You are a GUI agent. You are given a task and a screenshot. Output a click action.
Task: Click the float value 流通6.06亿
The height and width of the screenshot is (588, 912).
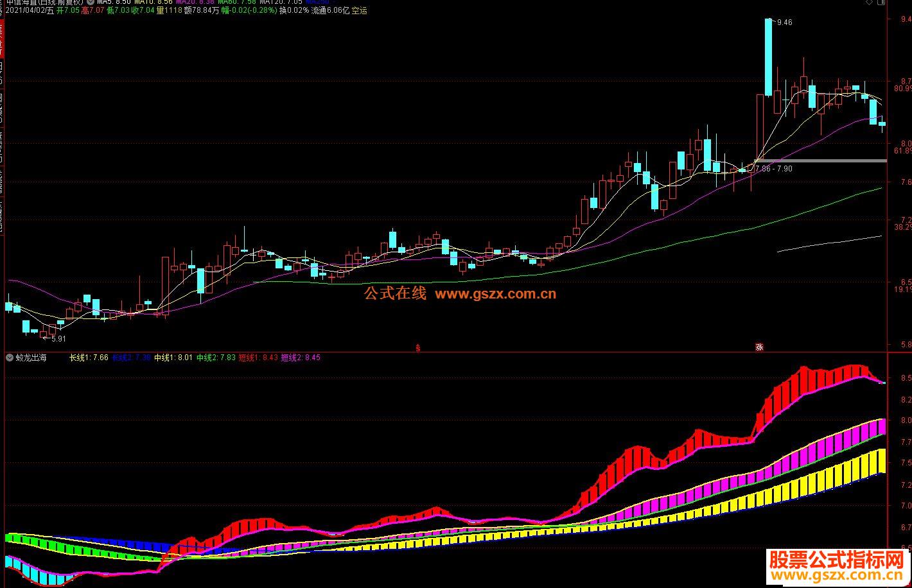pyautogui.click(x=330, y=11)
